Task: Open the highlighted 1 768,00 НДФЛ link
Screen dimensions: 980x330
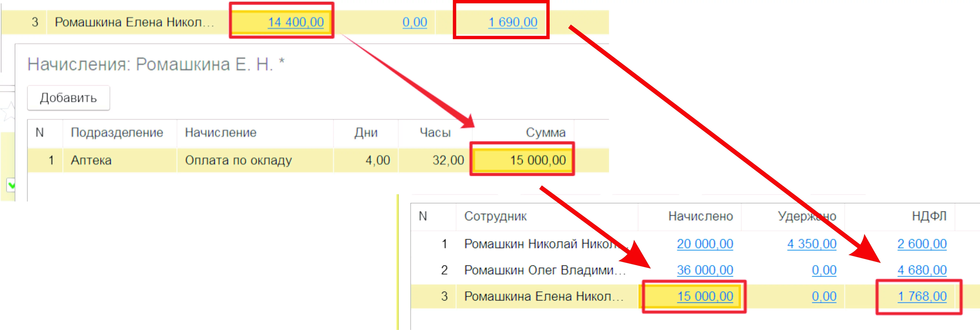Action: [921, 296]
